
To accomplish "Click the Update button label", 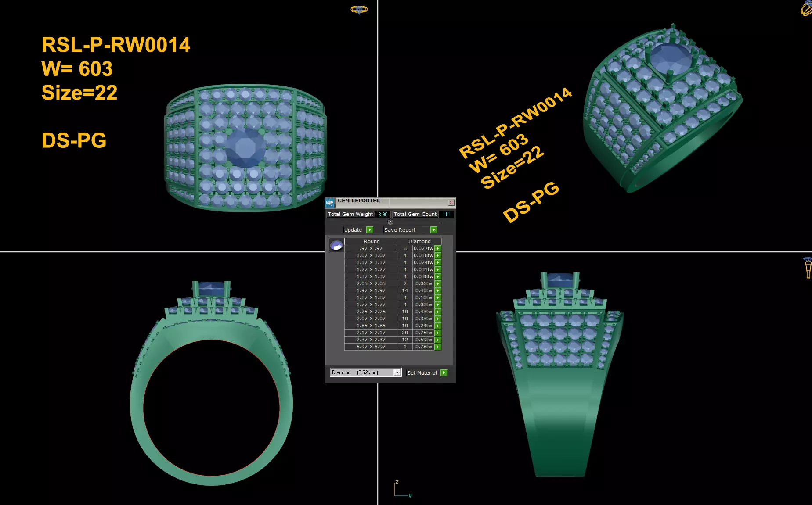I will 353,230.
